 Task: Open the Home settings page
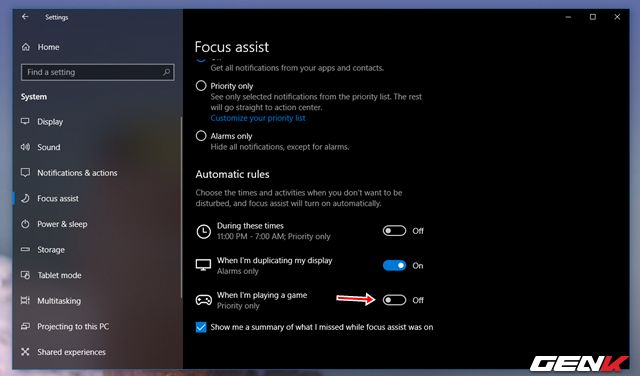click(48, 47)
